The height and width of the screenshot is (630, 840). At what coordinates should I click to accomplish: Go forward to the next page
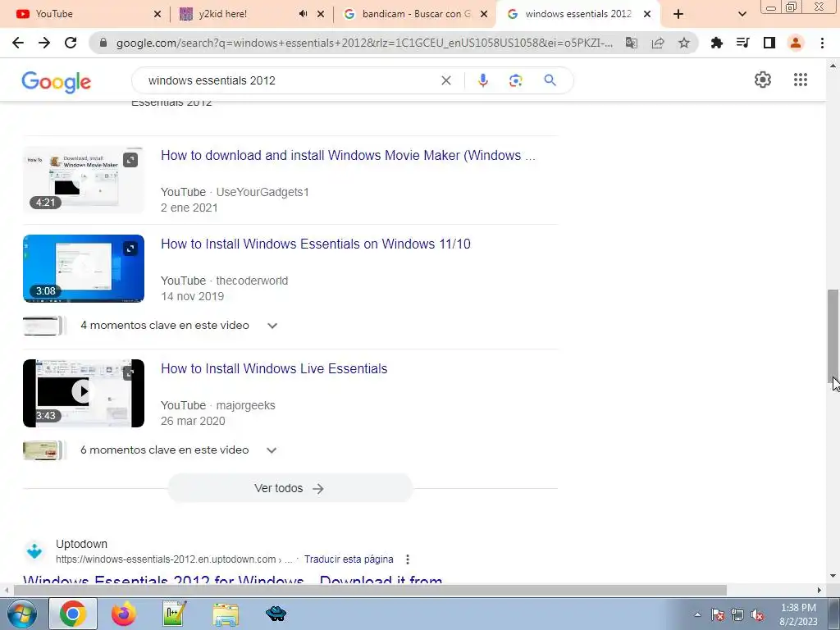[44, 43]
